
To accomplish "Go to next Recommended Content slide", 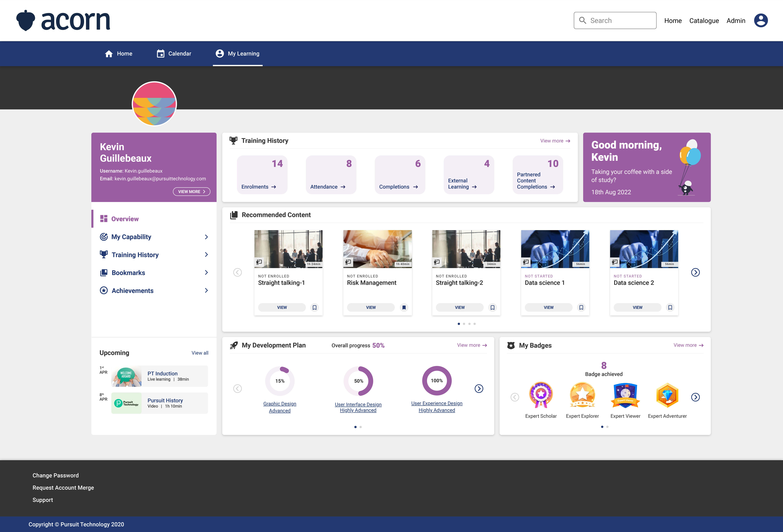I will pyautogui.click(x=695, y=272).
